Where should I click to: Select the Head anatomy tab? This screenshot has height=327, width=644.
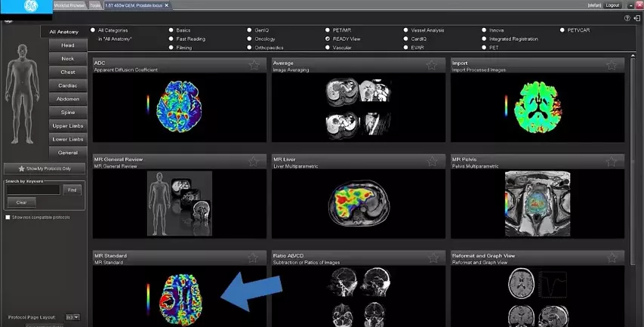pos(68,45)
